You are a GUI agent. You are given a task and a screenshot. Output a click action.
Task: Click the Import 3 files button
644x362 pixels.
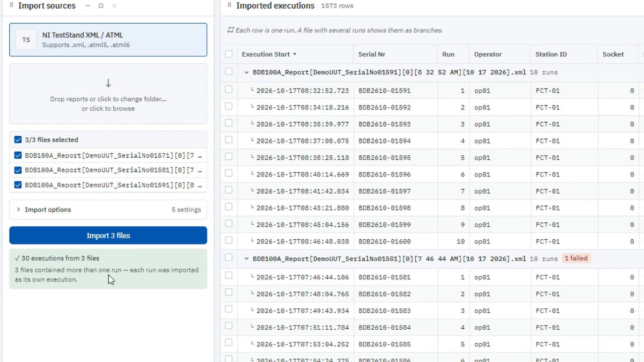(108, 235)
